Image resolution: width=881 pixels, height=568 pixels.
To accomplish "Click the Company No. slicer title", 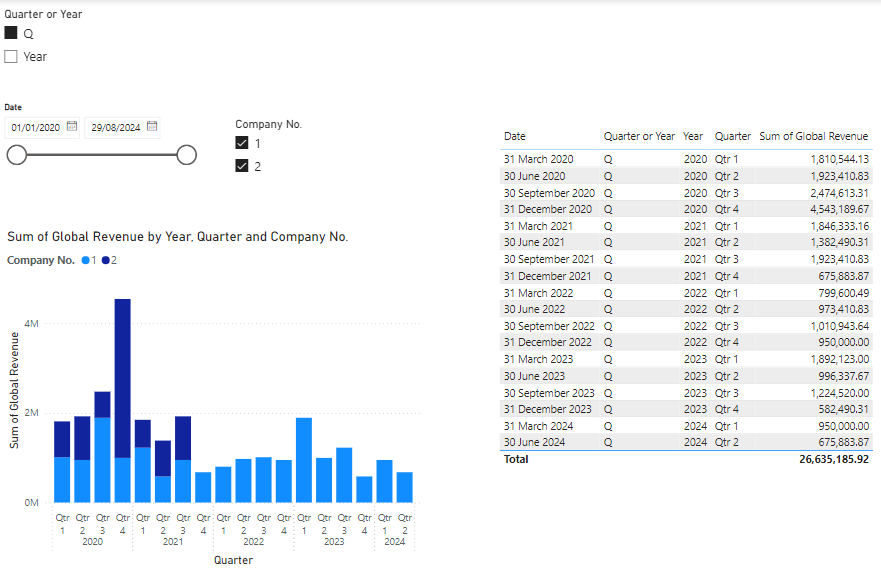I will coord(269,124).
